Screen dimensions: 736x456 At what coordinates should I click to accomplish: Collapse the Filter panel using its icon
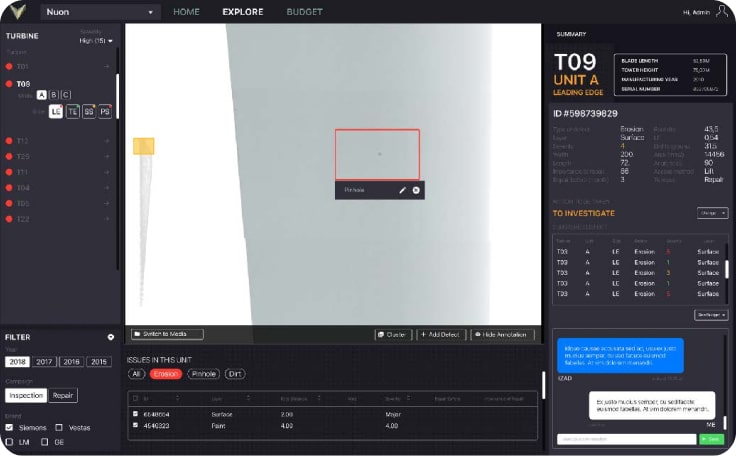110,337
